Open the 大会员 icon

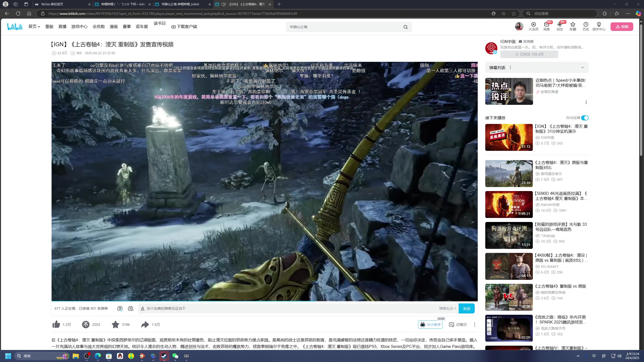pyautogui.click(x=533, y=26)
